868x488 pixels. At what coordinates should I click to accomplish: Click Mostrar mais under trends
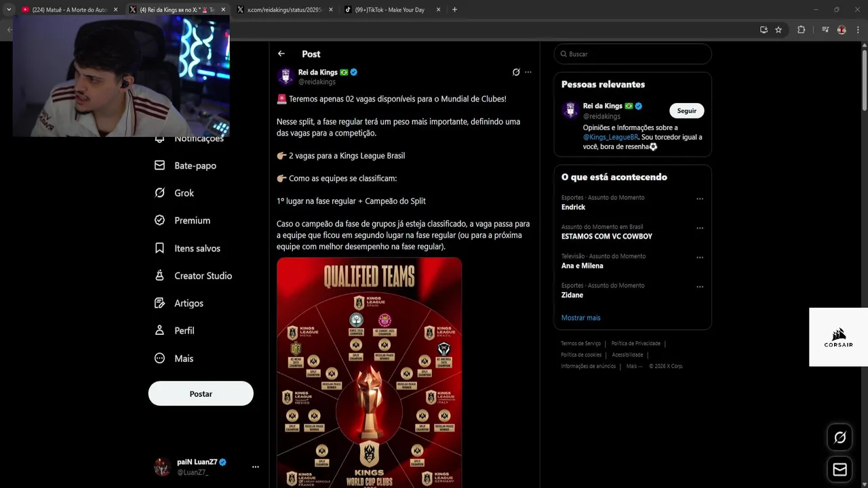(580, 318)
